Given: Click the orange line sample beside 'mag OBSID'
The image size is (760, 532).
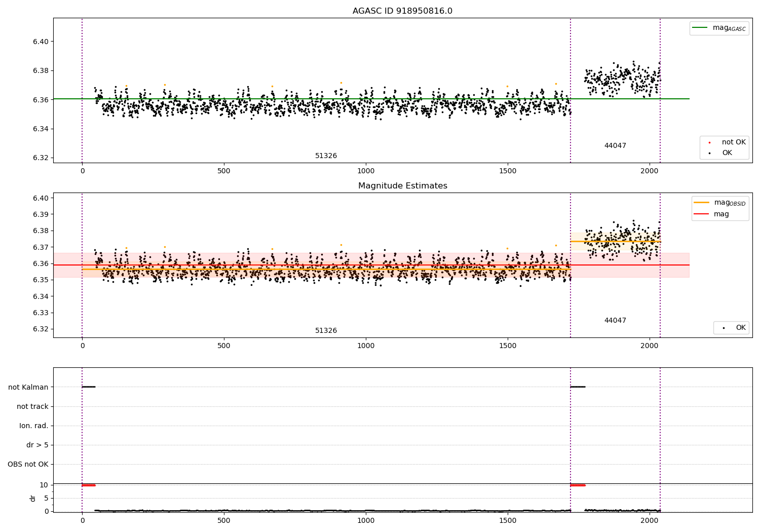Looking at the screenshot, I should coord(702,203).
